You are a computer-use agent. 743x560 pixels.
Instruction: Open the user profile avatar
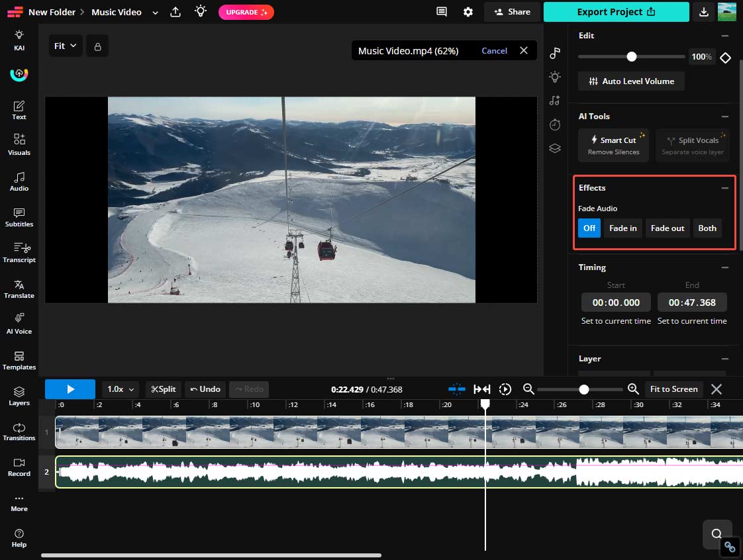point(727,12)
